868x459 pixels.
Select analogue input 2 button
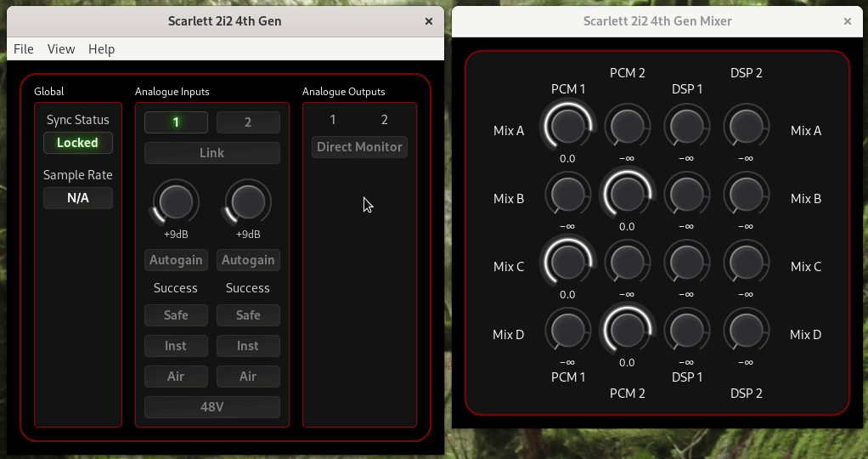coord(248,122)
